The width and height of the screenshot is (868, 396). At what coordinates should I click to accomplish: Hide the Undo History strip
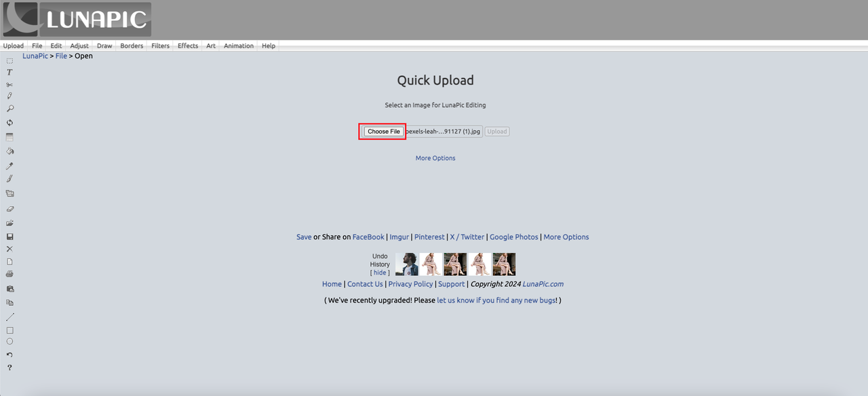click(x=380, y=273)
